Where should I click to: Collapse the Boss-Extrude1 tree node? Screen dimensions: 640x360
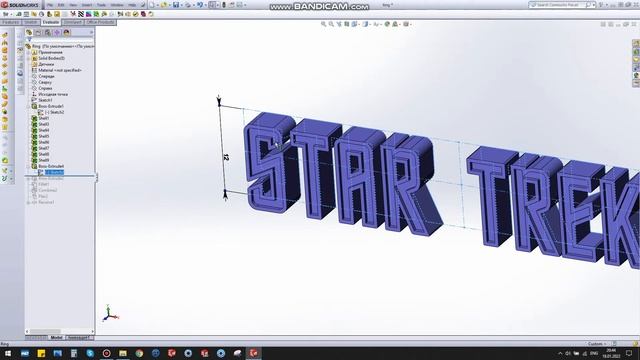[x=29, y=106]
